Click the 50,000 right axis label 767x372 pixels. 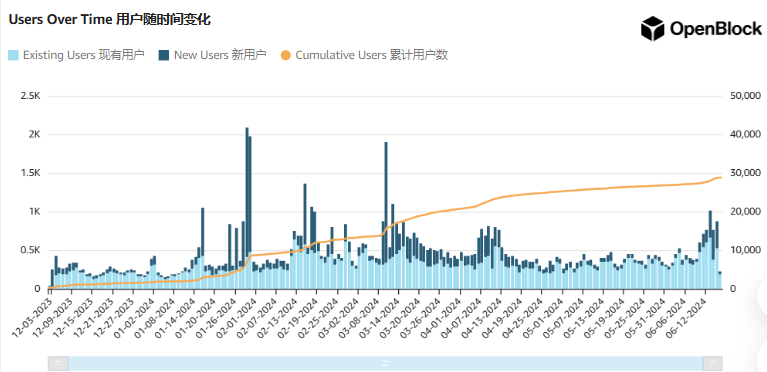click(745, 95)
